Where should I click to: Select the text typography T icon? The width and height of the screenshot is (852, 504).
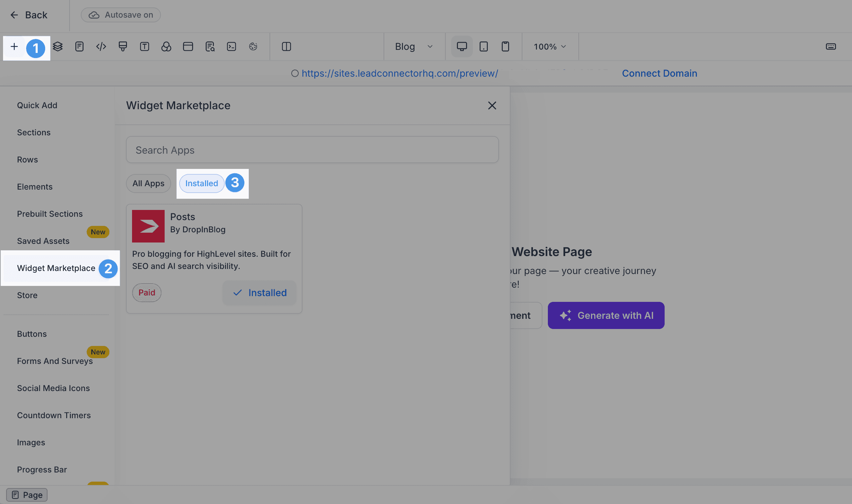tap(145, 46)
